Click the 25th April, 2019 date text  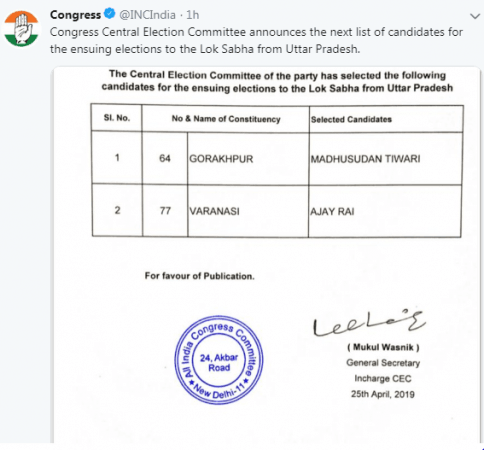383,394
